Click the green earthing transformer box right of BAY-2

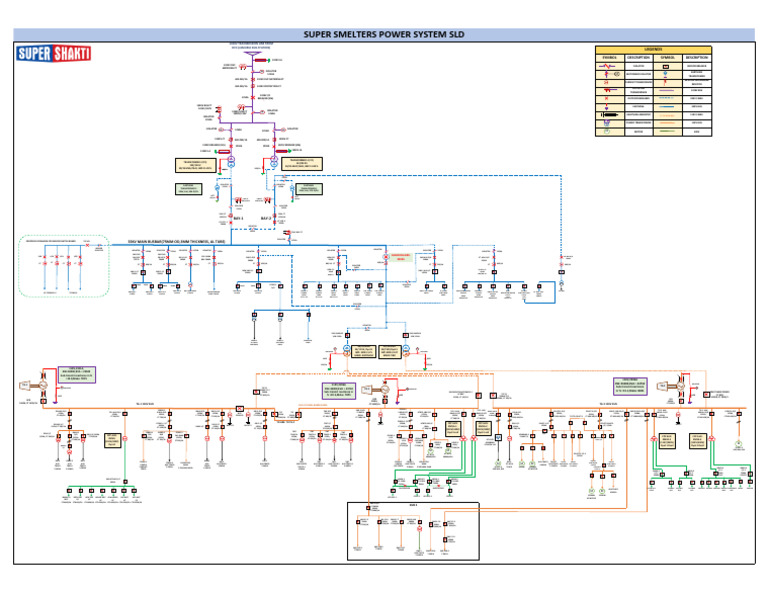[309, 189]
